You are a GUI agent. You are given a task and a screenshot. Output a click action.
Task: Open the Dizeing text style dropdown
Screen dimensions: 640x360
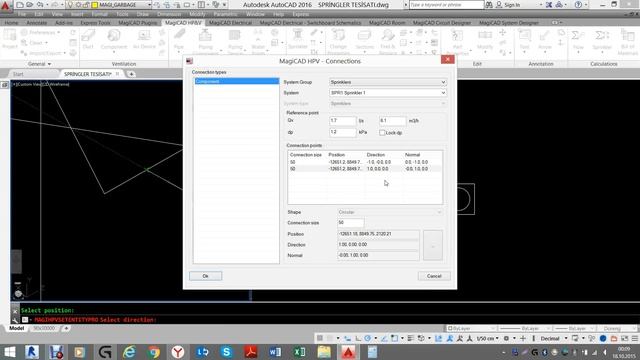point(619,329)
